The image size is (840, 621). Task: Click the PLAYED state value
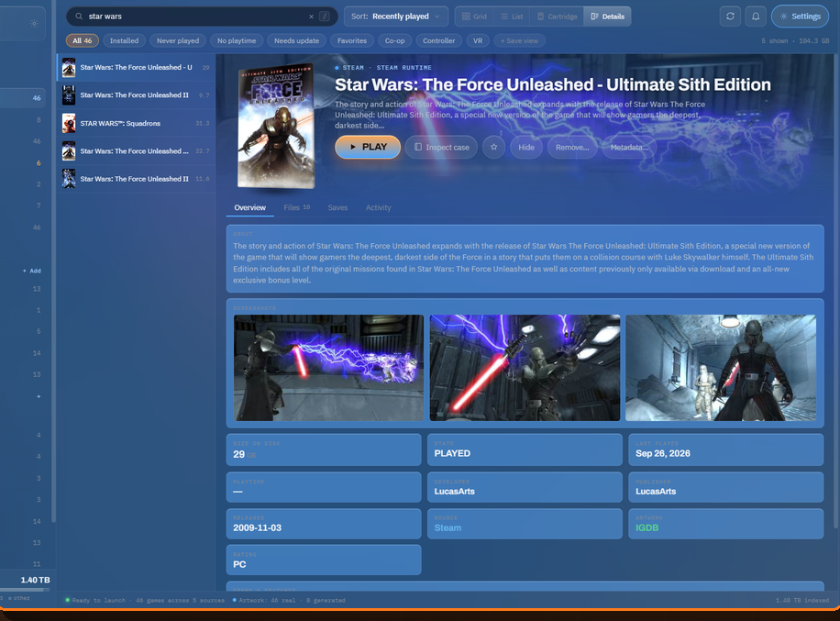pos(452,453)
